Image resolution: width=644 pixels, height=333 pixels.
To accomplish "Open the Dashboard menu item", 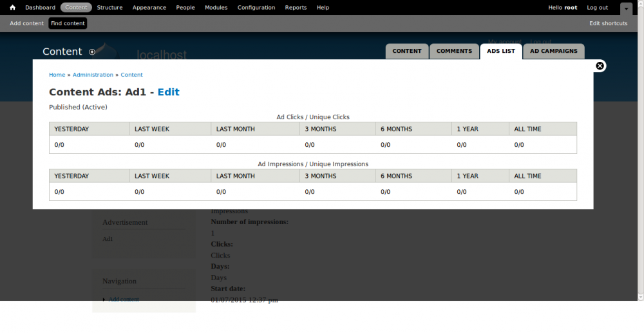I will 40,8.
